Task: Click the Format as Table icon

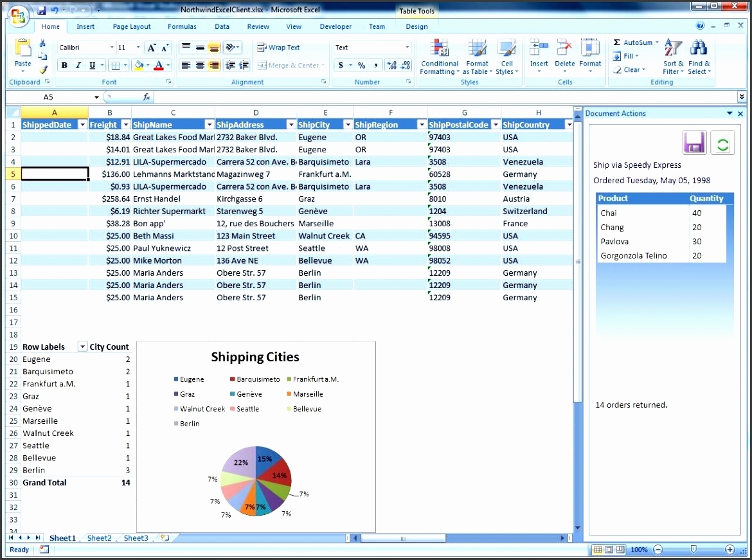Action: (x=477, y=57)
